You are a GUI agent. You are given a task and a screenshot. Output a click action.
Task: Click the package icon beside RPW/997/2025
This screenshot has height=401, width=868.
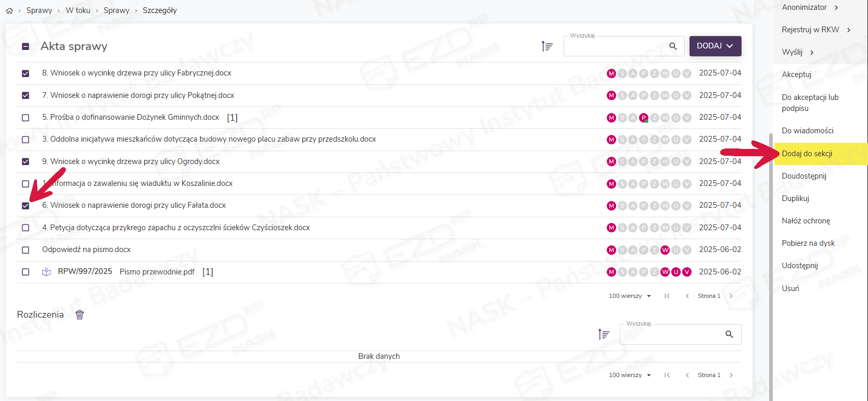pyautogui.click(x=46, y=272)
